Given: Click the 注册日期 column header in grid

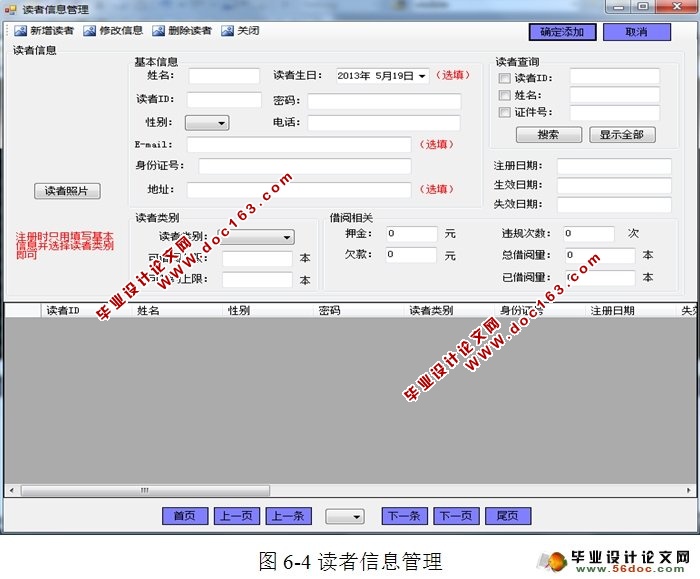Looking at the screenshot, I should (631, 311).
